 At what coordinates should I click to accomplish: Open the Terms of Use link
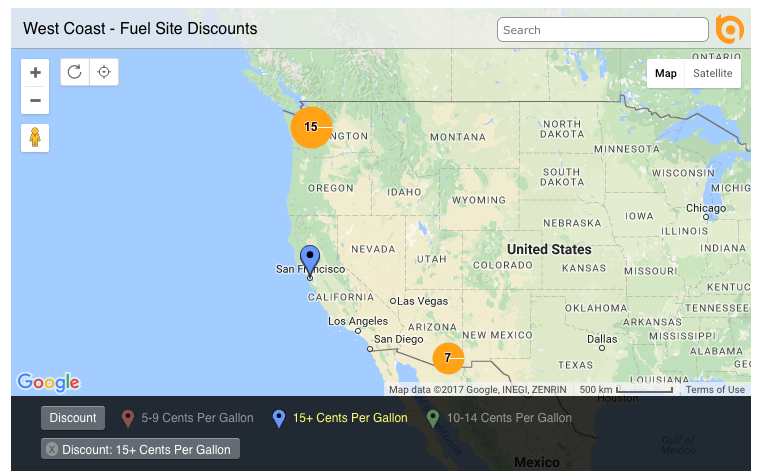click(715, 390)
